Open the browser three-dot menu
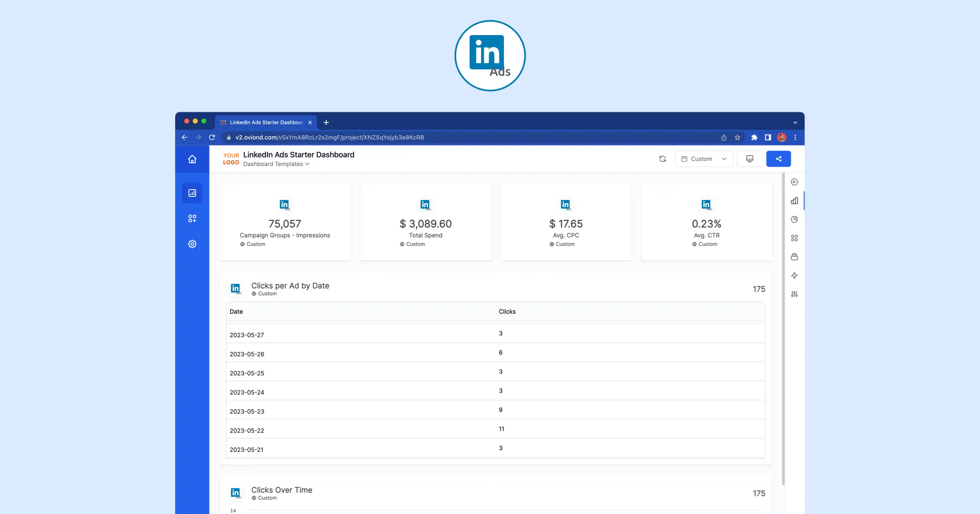Viewport: 980px width, 514px height. [795, 137]
